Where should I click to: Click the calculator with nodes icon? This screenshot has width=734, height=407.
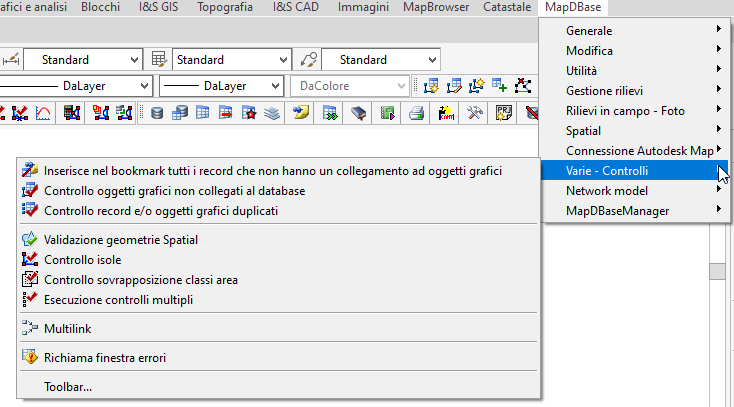pos(72,113)
